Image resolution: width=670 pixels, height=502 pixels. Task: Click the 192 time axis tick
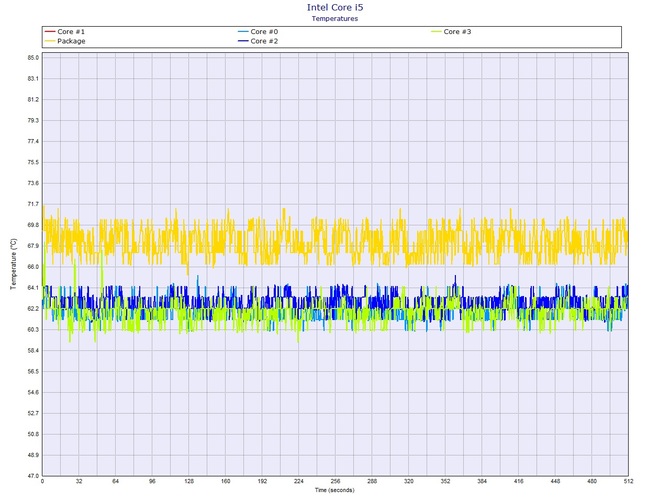click(x=262, y=481)
